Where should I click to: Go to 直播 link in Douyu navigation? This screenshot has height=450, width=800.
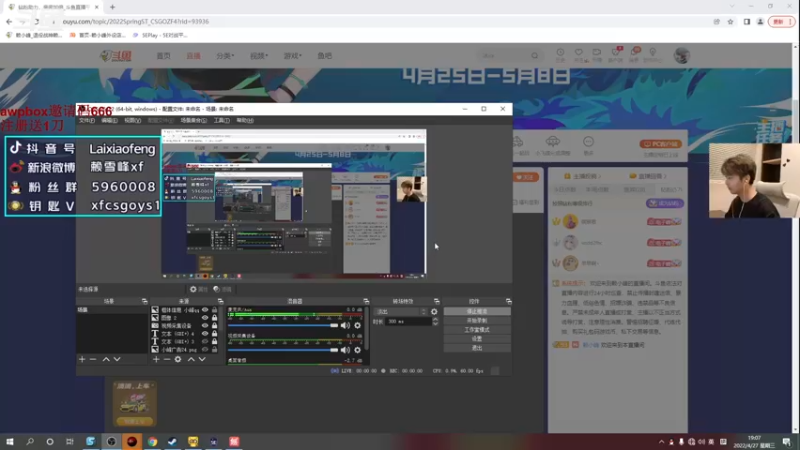tap(193, 56)
